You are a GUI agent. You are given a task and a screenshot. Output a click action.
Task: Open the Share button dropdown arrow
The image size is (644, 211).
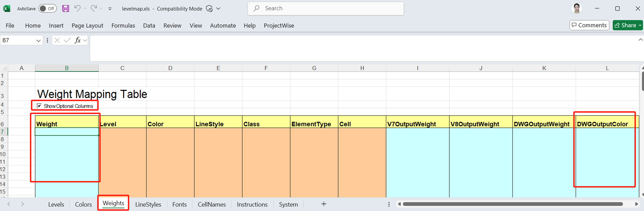[x=640, y=25]
